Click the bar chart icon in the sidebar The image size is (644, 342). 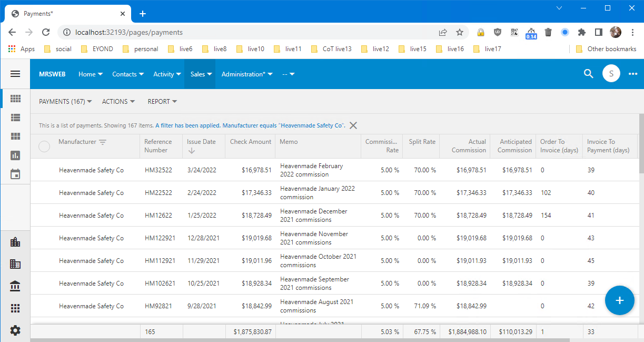point(15,155)
